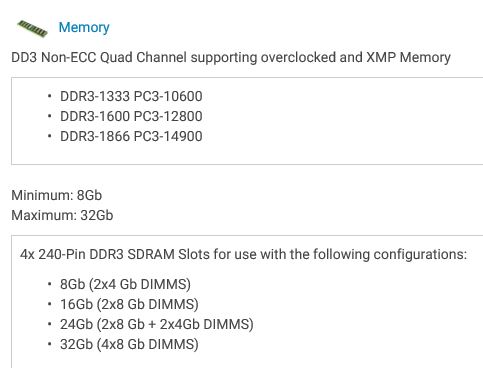Click the bullet beside 32Gb configuration
The width and height of the screenshot is (483, 368).
[x=49, y=344]
